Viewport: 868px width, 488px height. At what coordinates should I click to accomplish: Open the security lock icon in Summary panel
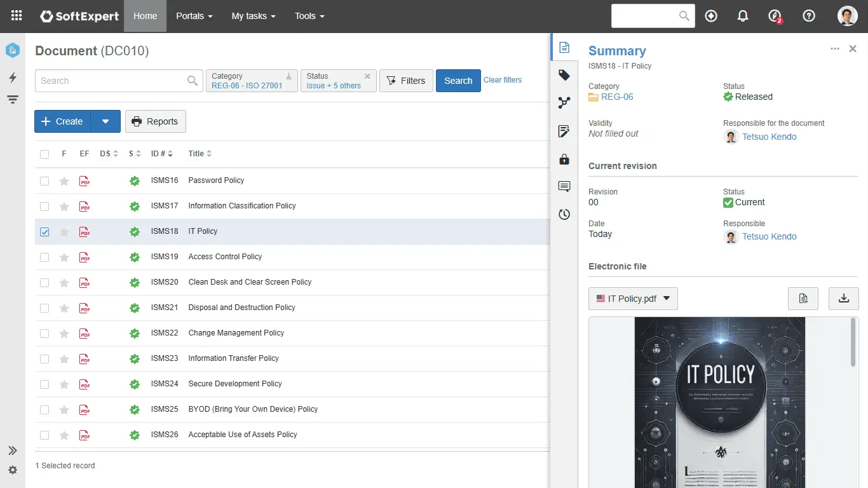[x=564, y=159]
